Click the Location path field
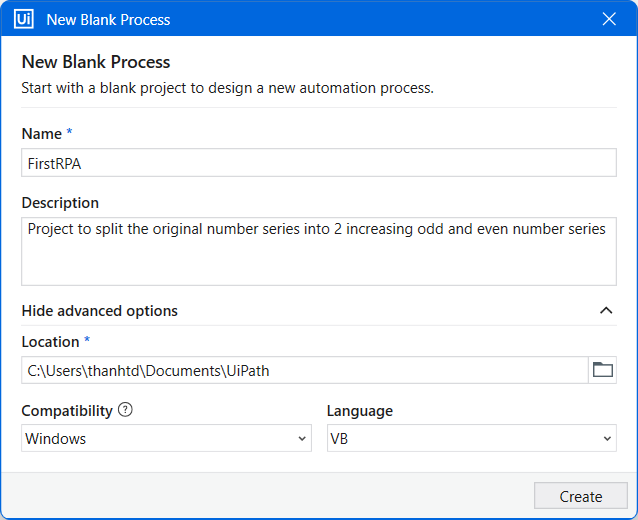 (x=305, y=370)
